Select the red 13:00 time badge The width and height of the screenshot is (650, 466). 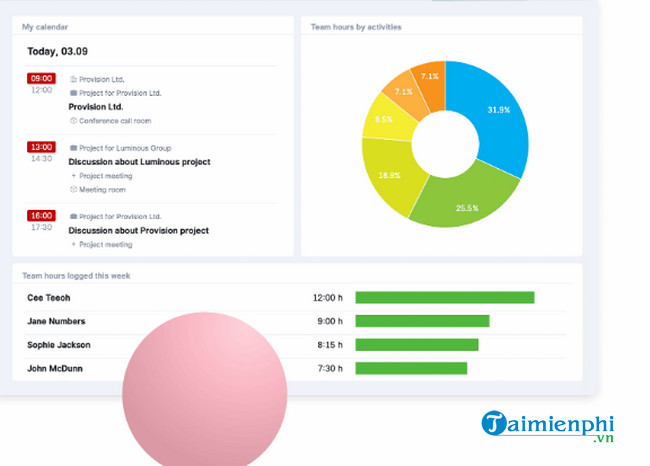[41, 147]
